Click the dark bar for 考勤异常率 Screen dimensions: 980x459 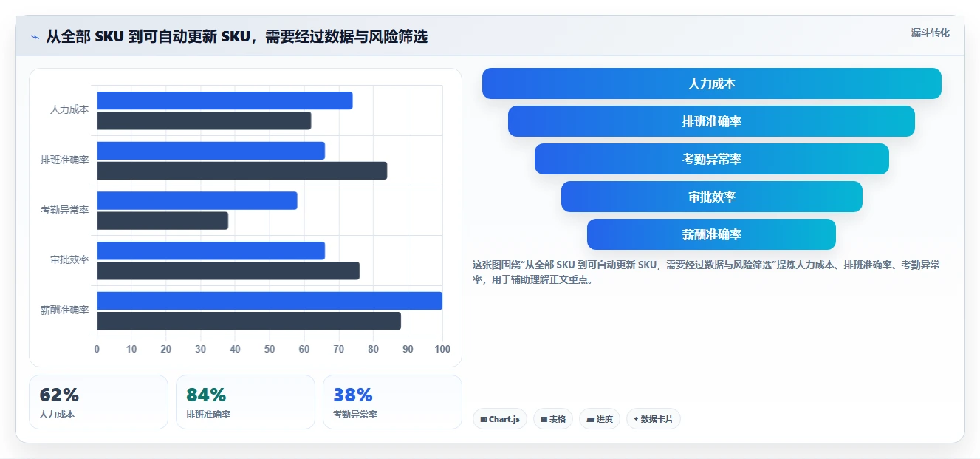point(162,221)
